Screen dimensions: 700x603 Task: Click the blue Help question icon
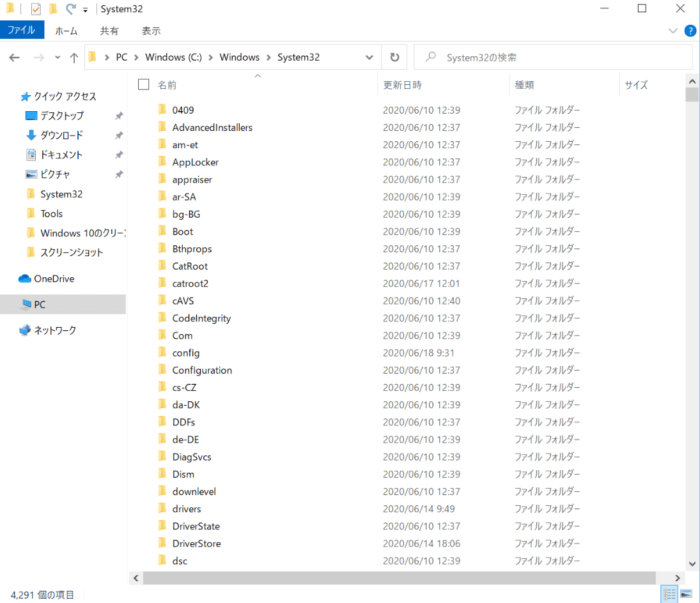click(690, 31)
